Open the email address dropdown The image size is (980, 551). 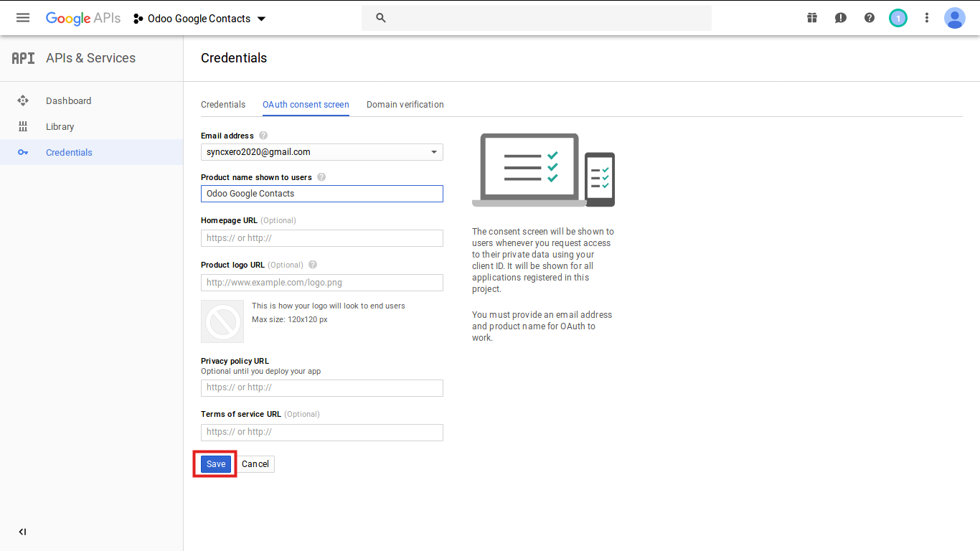click(321, 152)
